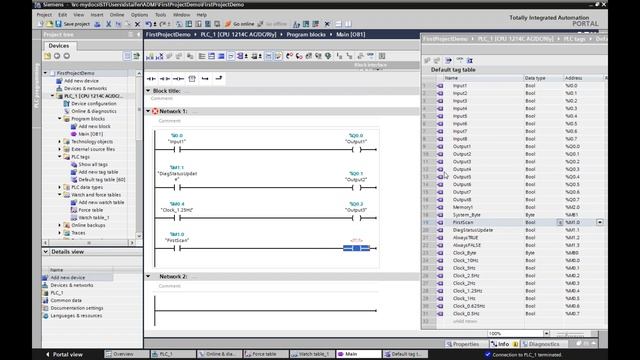Click the delete network icon in editor toolbar
This screenshot has height=360, width=640.
159,56
